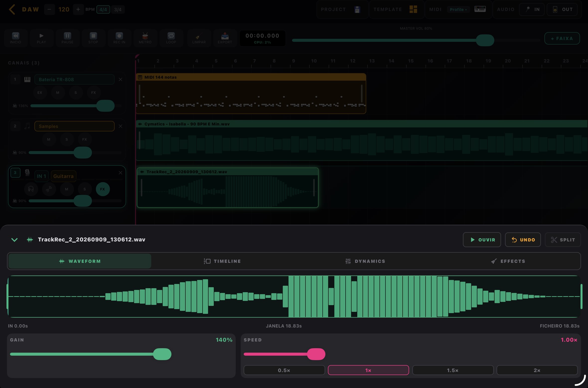Click the music note icon on track 2
This screenshot has height=388, width=588.
pyautogui.click(x=27, y=126)
